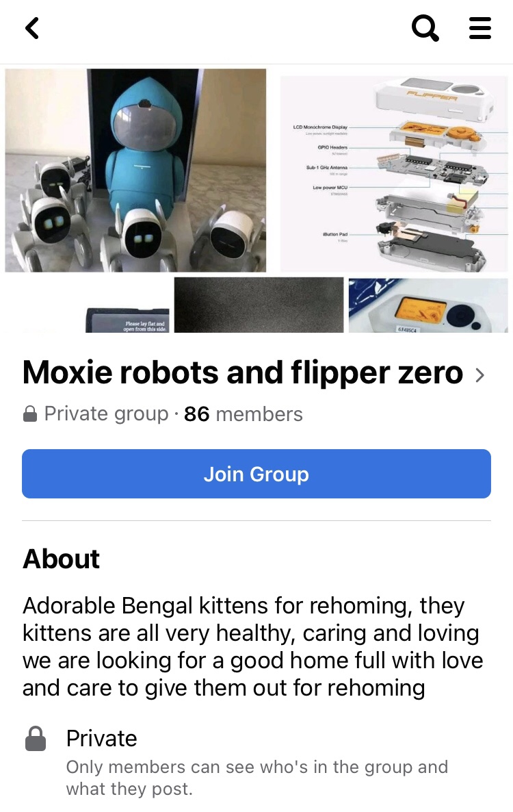This screenshot has width=513, height=812.
Task: Open the dark textured cover photo
Action: (x=259, y=305)
